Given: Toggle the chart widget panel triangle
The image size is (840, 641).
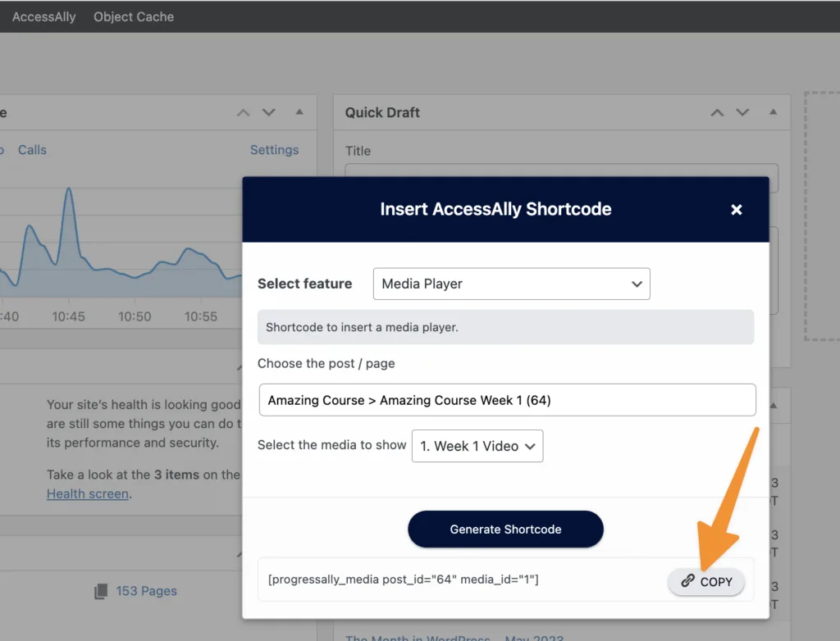Looking at the screenshot, I should (299, 112).
